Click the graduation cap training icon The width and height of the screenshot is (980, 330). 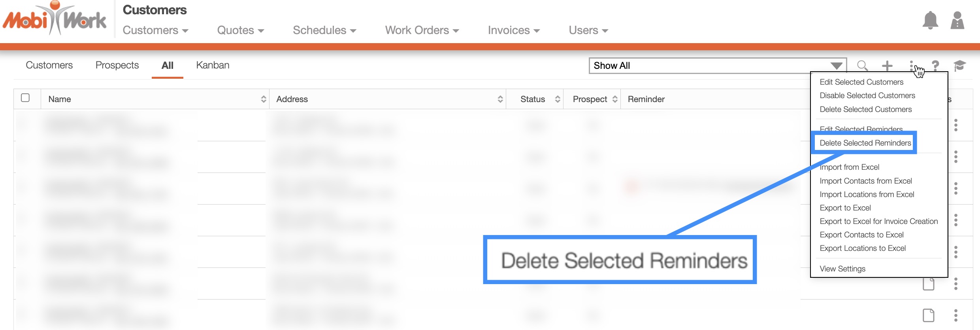pyautogui.click(x=959, y=66)
